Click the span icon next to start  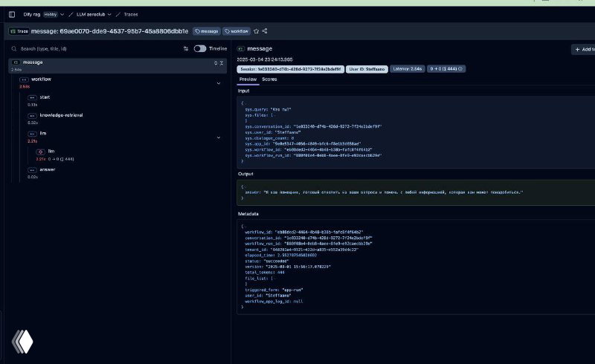(x=32, y=97)
